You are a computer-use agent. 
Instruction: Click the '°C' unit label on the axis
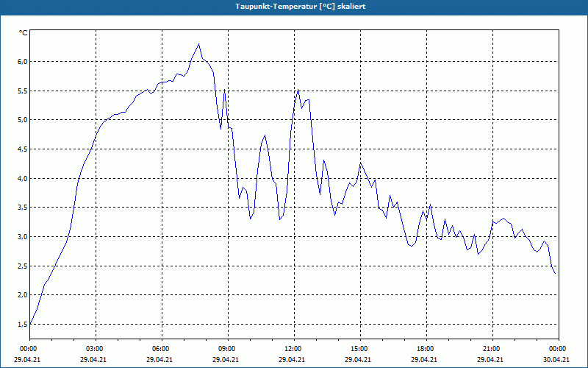[x=24, y=33]
